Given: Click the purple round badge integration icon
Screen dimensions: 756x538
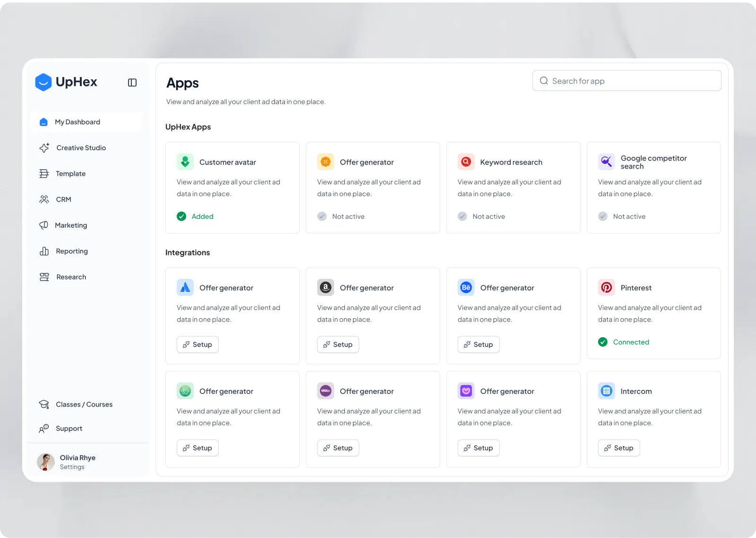Looking at the screenshot, I should click(326, 391).
